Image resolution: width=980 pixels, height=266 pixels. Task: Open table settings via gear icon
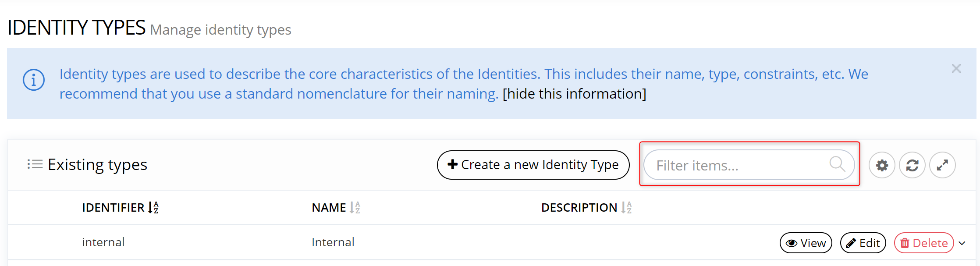(882, 165)
